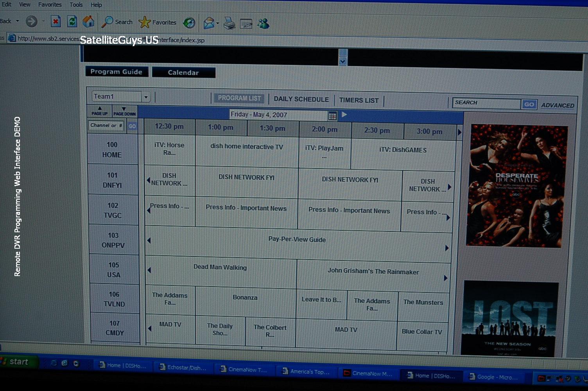Open the Home page icon
Screen dimensions: 588x391
(88, 22)
